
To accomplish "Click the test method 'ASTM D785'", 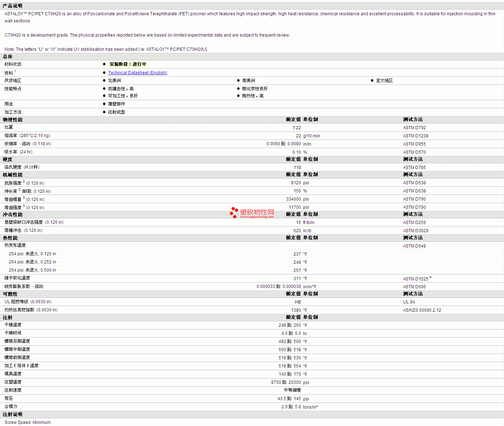I will coord(415,168).
